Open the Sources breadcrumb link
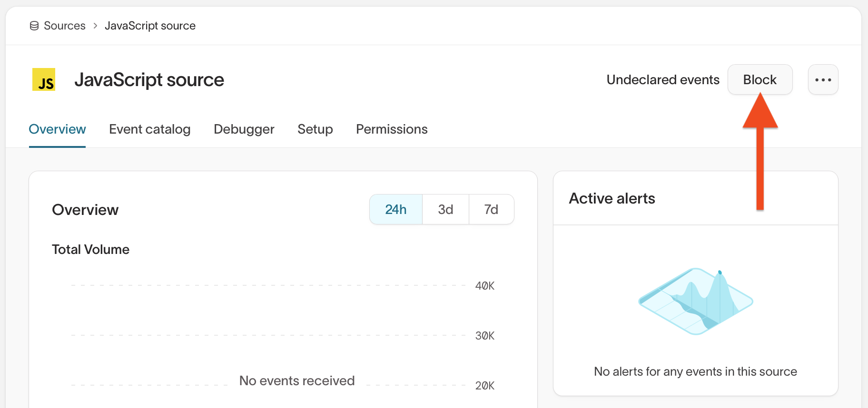 [x=64, y=26]
